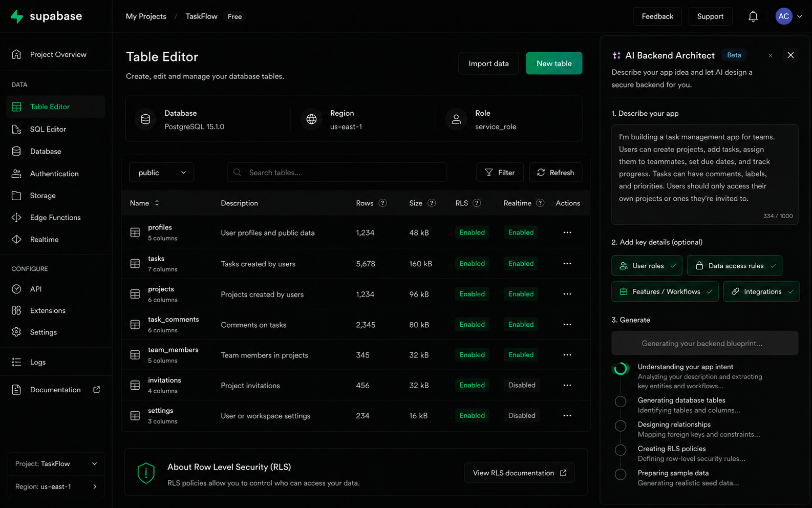
Task: Click the Supabase lightning logo icon
Action: tap(17, 16)
